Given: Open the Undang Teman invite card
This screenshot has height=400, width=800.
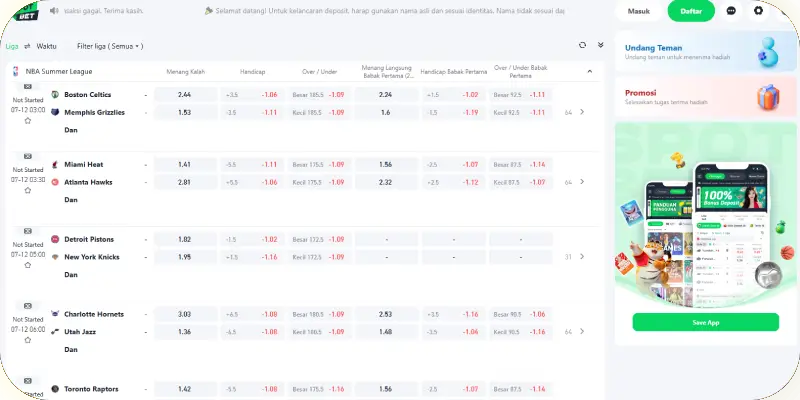Looking at the screenshot, I should 705,52.
